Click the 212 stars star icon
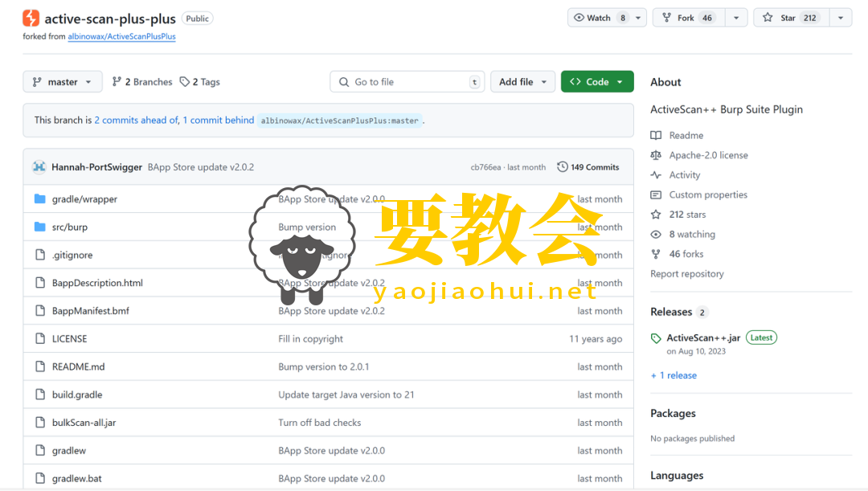The image size is (868, 491). coord(656,215)
